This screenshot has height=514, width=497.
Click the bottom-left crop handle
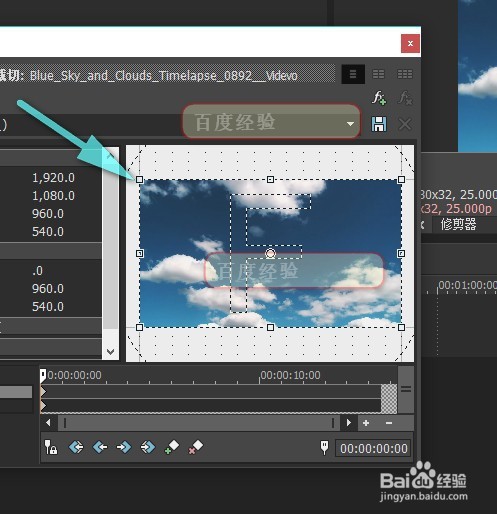pyautogui.click(x=140, y=327)
